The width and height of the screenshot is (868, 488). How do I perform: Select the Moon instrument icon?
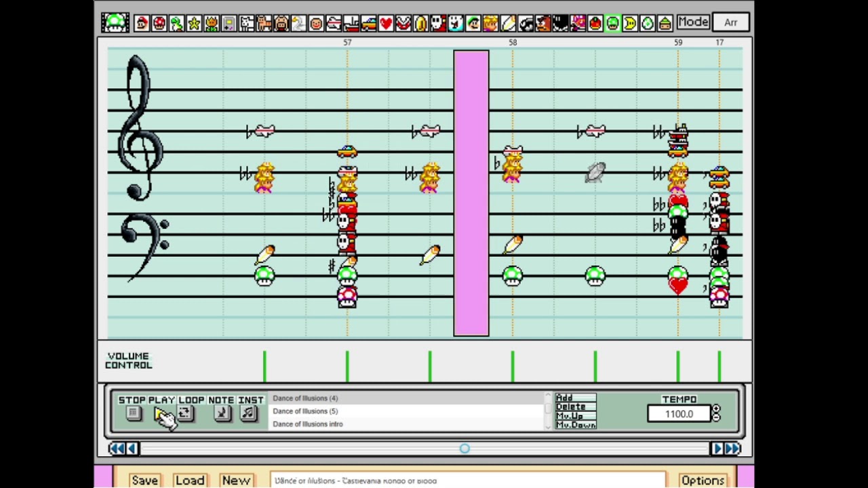point(630,23)
